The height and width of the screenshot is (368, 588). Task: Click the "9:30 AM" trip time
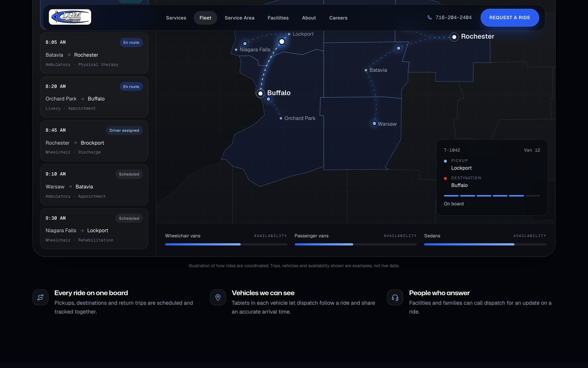[x=56, y=218]
